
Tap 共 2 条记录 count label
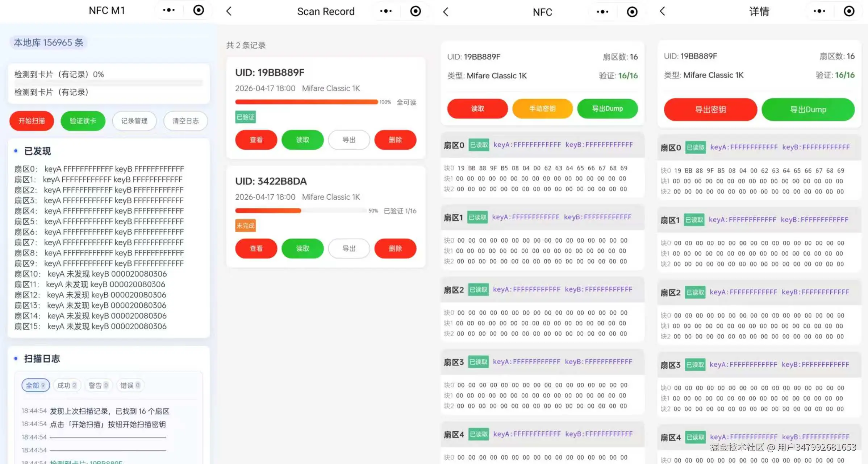[246, 45]
